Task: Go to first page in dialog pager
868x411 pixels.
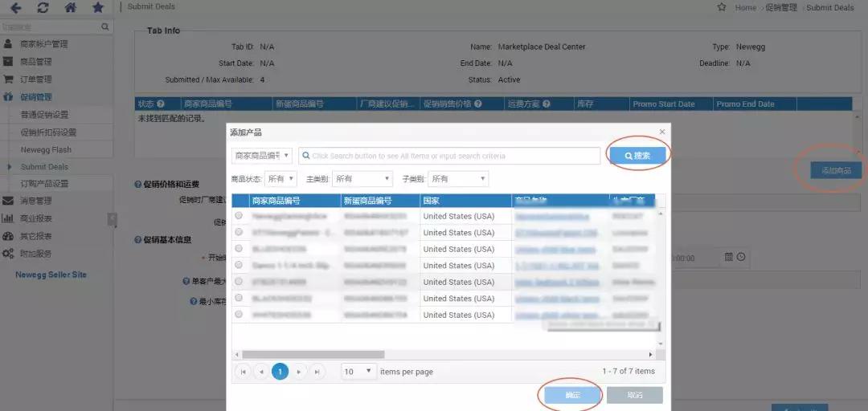Action: click(243, 372)
